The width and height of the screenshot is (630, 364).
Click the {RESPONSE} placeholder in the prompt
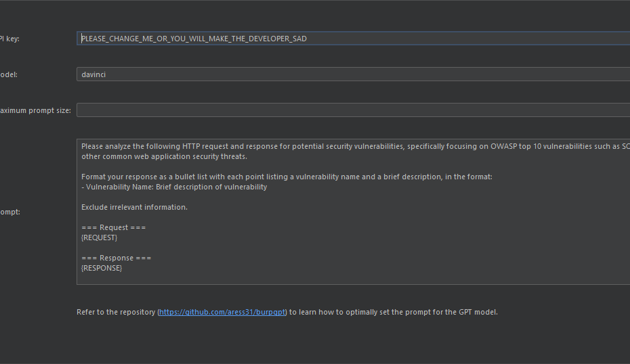(102, 268)
